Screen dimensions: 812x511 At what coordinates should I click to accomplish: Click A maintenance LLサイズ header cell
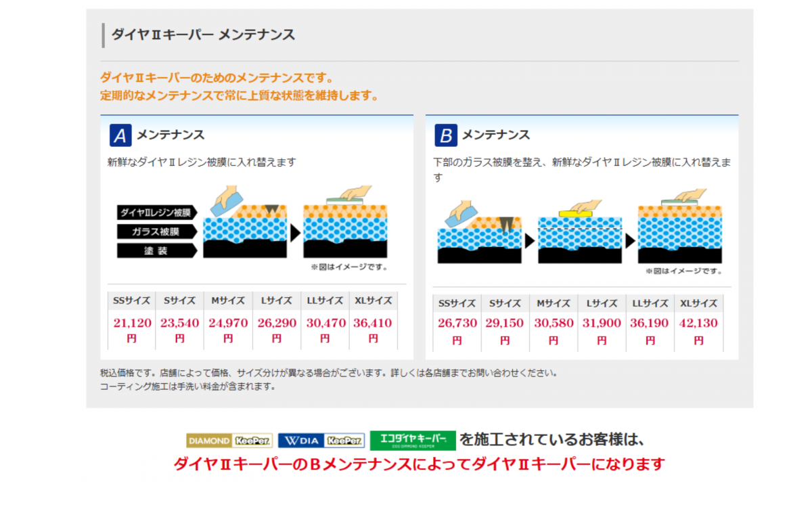[x=325, y=302]
